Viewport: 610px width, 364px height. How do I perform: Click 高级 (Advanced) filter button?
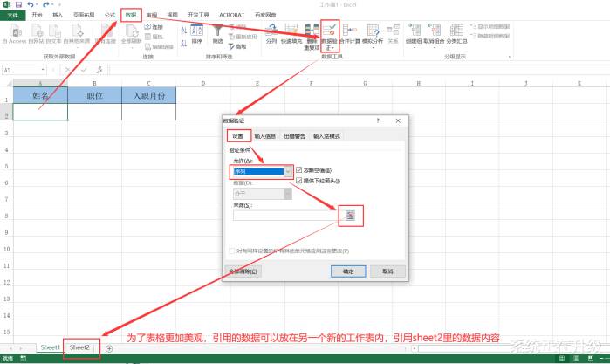coord(237,46)
